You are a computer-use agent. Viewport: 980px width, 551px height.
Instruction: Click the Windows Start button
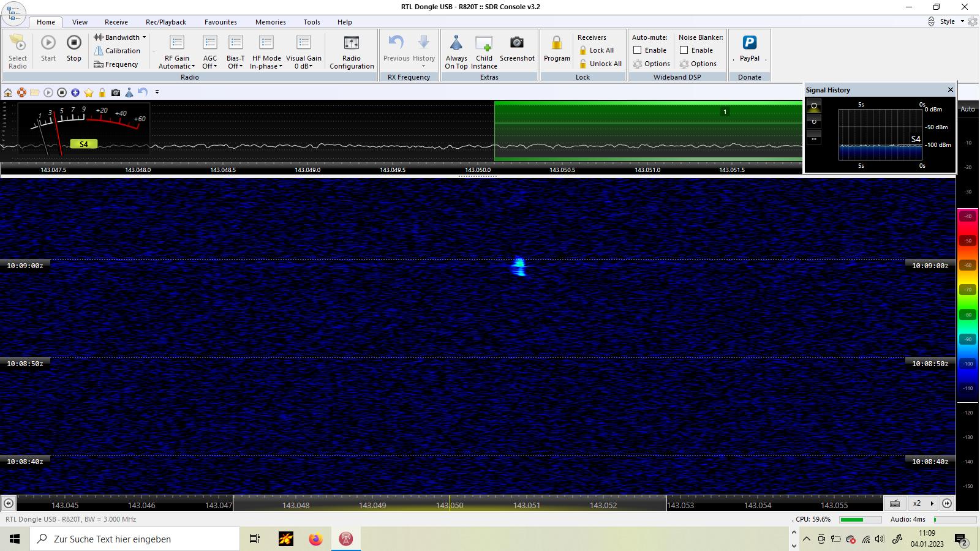click(15, 539)
